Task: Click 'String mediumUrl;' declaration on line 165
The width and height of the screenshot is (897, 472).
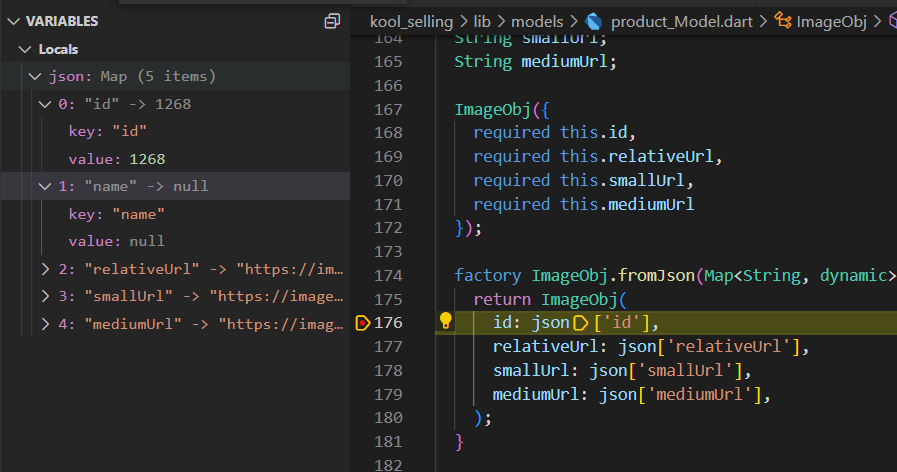Action: 535,61
